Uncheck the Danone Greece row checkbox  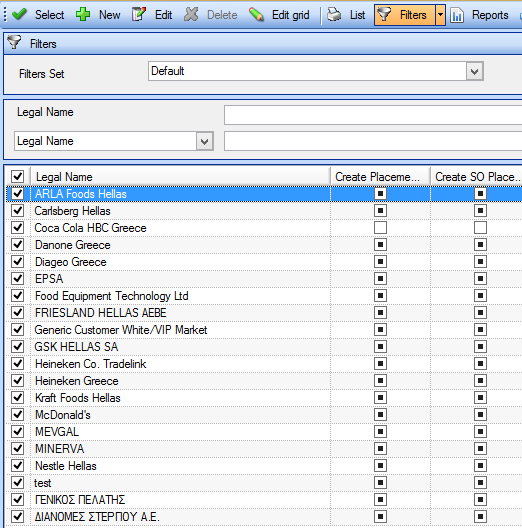(x=17, y=244)
